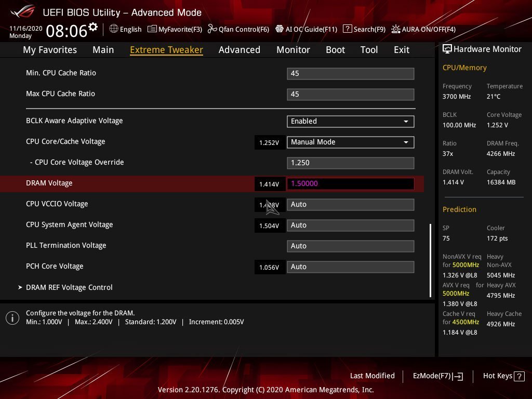The image size is (532, 399).
Task: Click the Hot Keys text
Action: tap(497, 376)
